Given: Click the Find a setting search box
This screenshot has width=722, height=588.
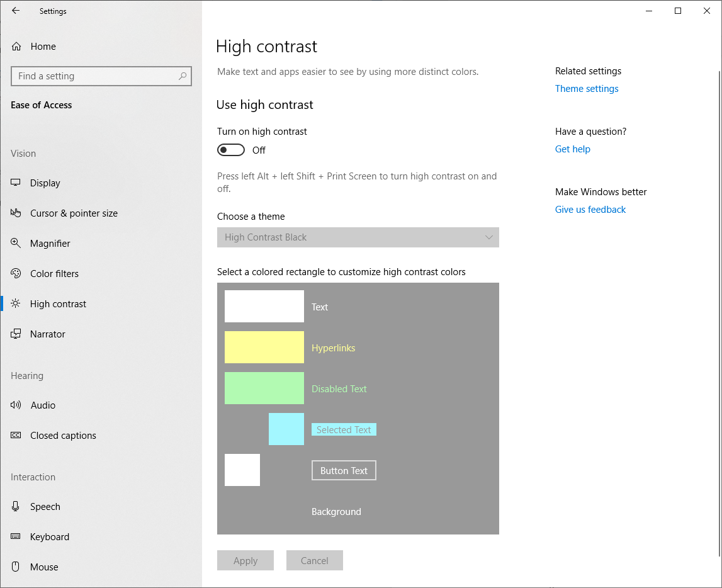Looking at the screenshot, I should click(x=101, y=76).
